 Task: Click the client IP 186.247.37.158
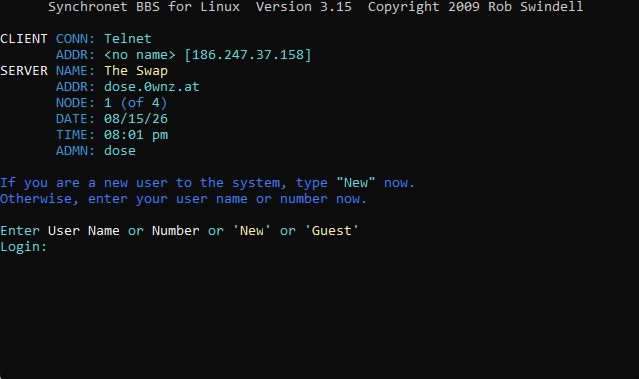[248, 55]
